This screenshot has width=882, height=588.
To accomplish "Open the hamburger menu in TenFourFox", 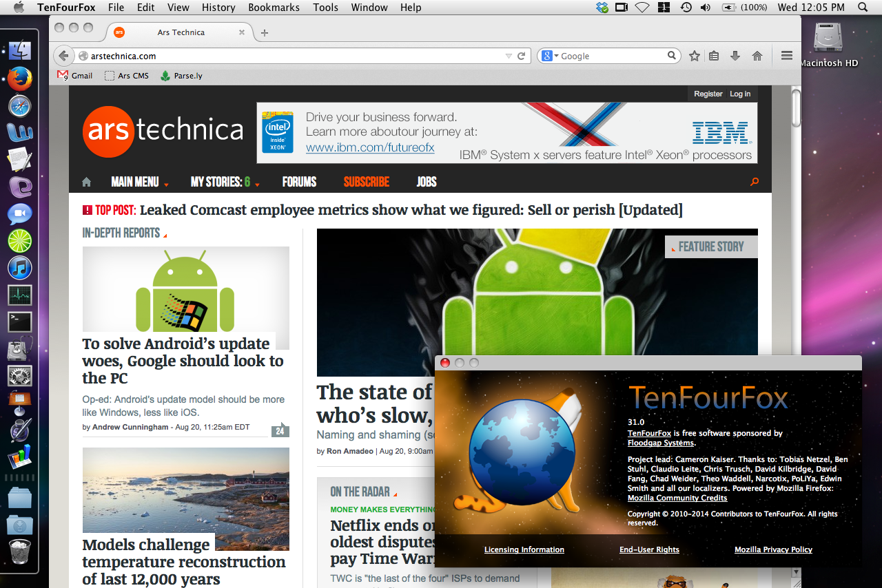I will (x=787, y=56).
